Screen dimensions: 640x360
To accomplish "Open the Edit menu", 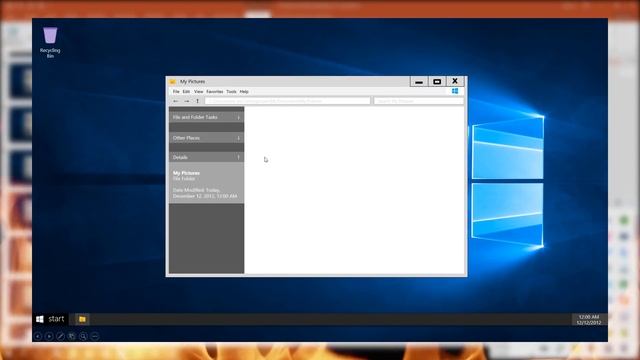I will click(x=186, y=91).
